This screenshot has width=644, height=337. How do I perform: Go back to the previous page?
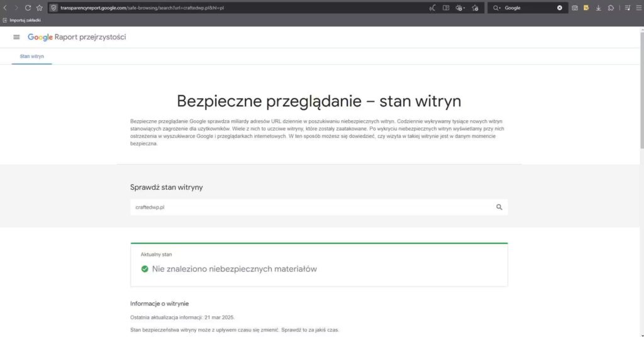(x=5, y=8)
